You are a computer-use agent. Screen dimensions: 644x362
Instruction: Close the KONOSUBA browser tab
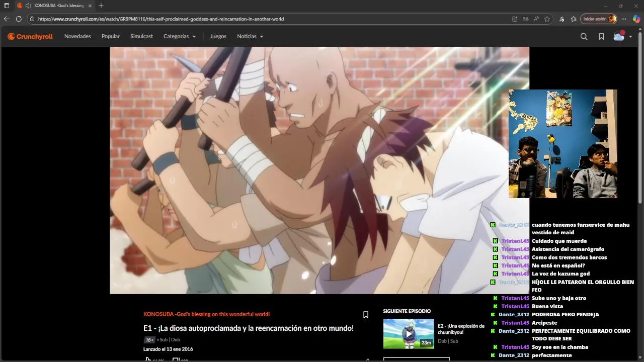(x=91, y=6)
